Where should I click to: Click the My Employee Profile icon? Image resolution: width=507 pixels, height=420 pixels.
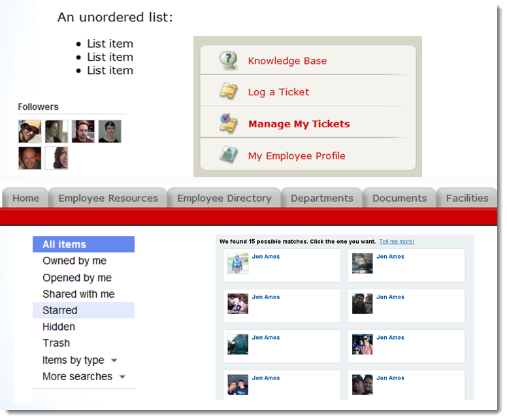tap(229, 155)
